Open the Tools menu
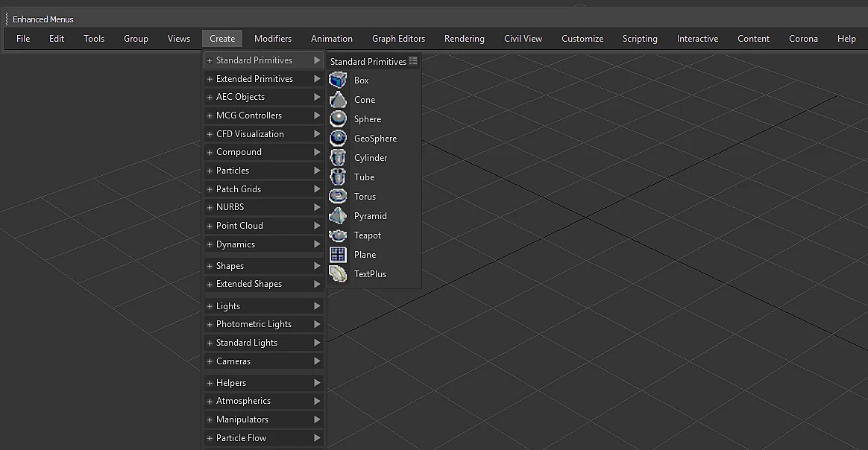Image resolution: width=868 pixels, height=450 pixels. point(94,39)
